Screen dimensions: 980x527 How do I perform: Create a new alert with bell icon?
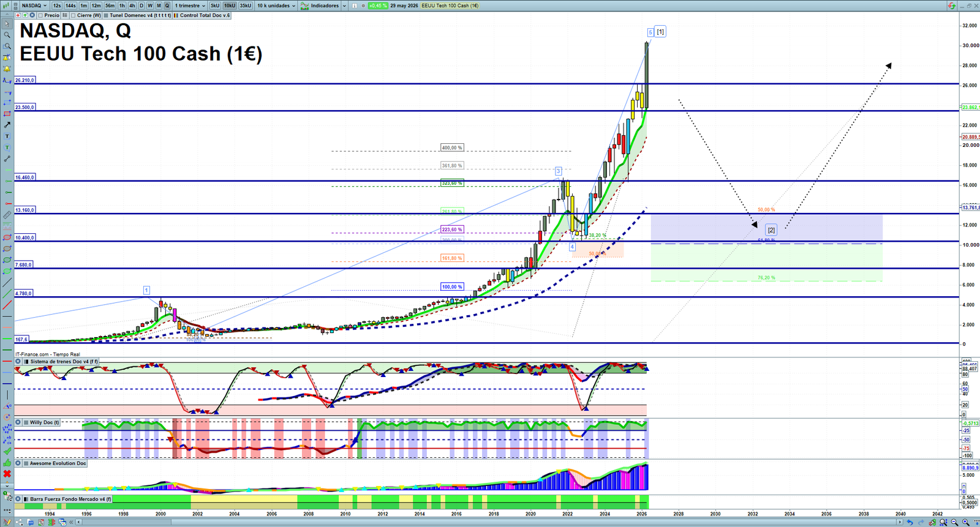(7, 69)
